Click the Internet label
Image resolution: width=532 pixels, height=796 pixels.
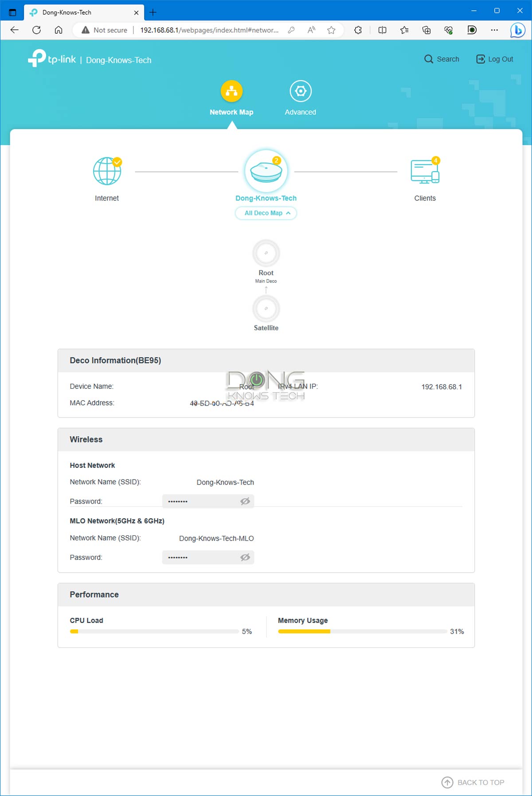tap(107, 198)
